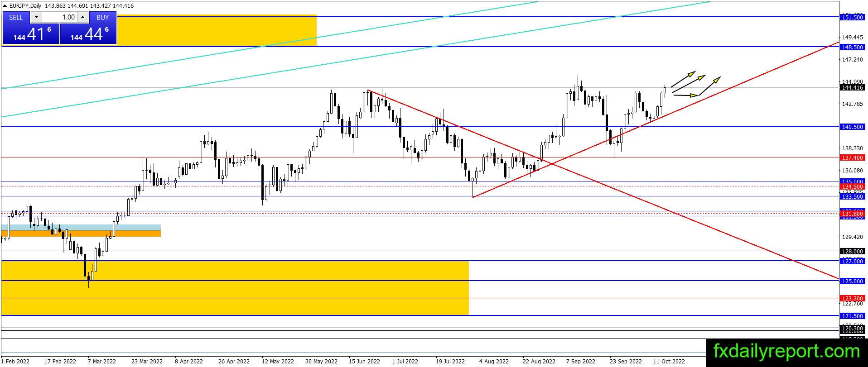Click the 12 May 2022 date label

[x=278, y=361]
